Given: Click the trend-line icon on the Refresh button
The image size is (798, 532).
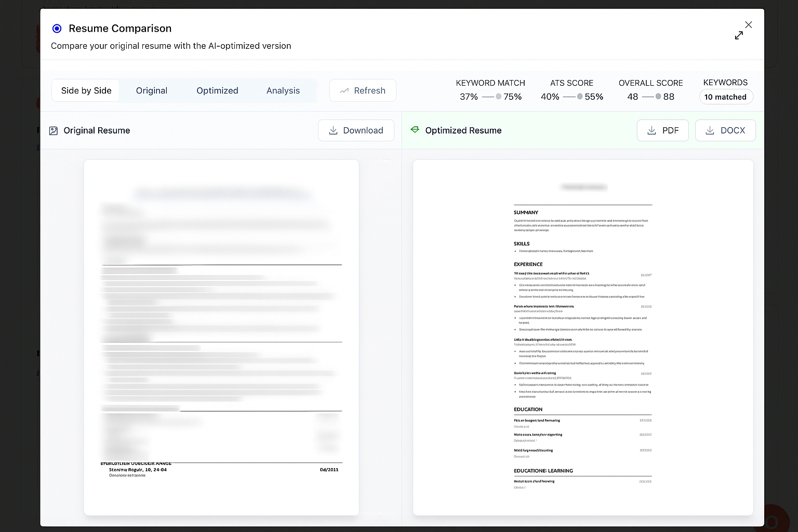Looking at the screenshot, I should [x=344, y=90].
